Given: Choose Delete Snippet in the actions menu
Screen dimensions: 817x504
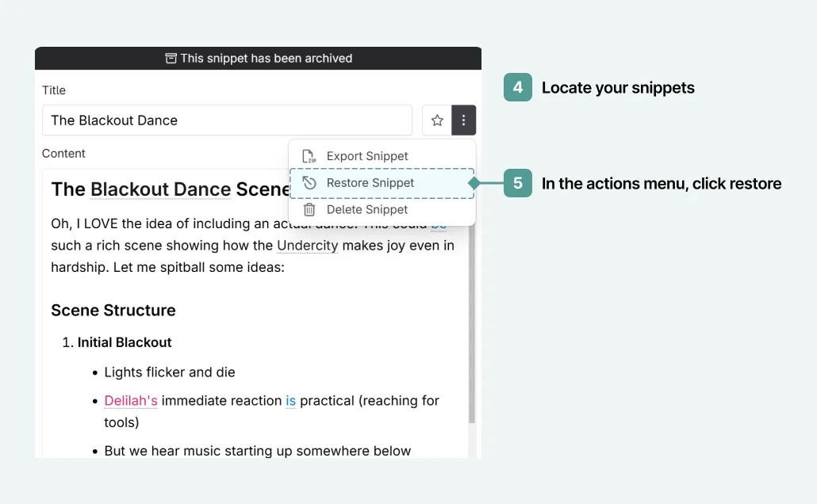Looking at the screenshot, I should (x=366, y=209).
